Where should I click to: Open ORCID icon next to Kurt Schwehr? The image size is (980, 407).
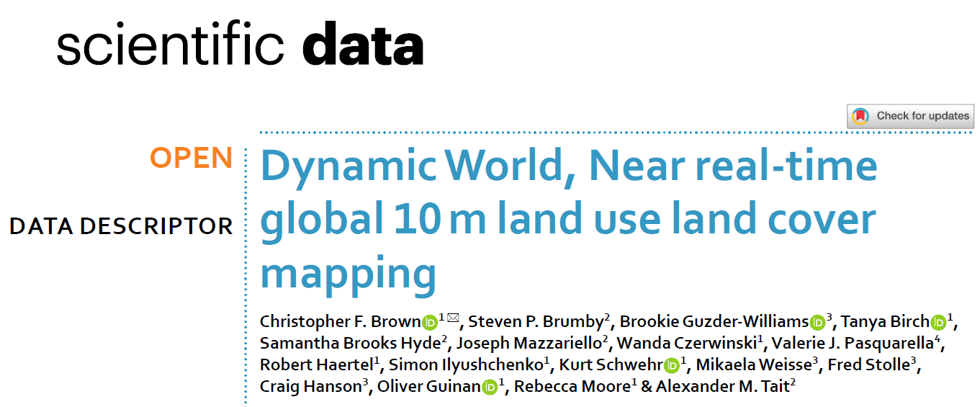(x=672, y=365)
